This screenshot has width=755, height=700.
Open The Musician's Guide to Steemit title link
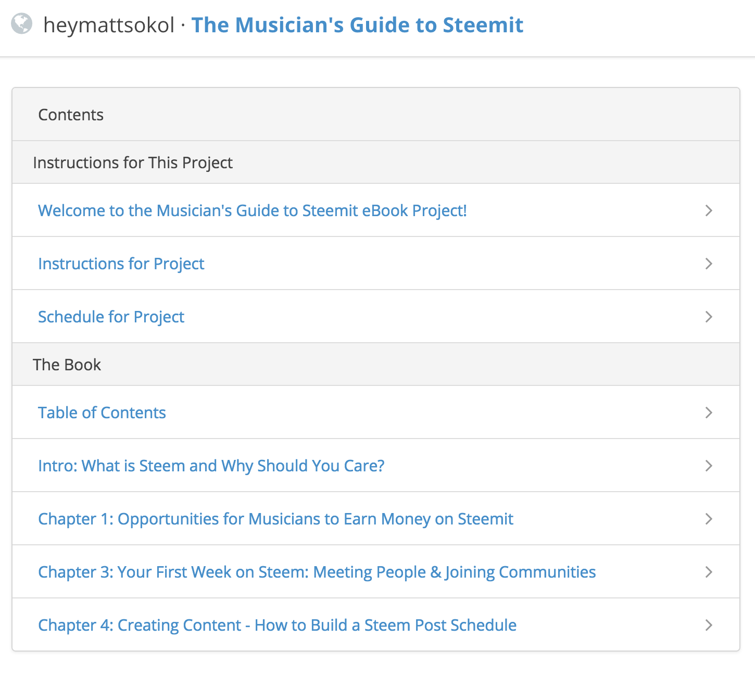[357, 25]
